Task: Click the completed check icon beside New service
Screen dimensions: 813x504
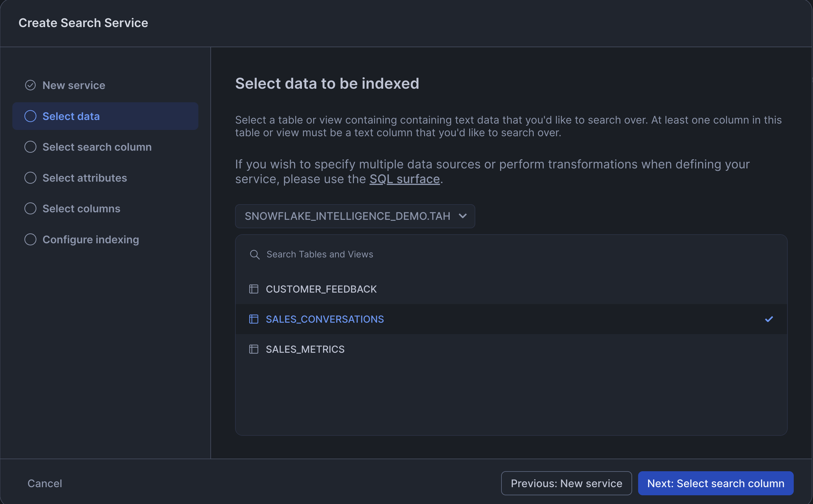Action: 30,85
